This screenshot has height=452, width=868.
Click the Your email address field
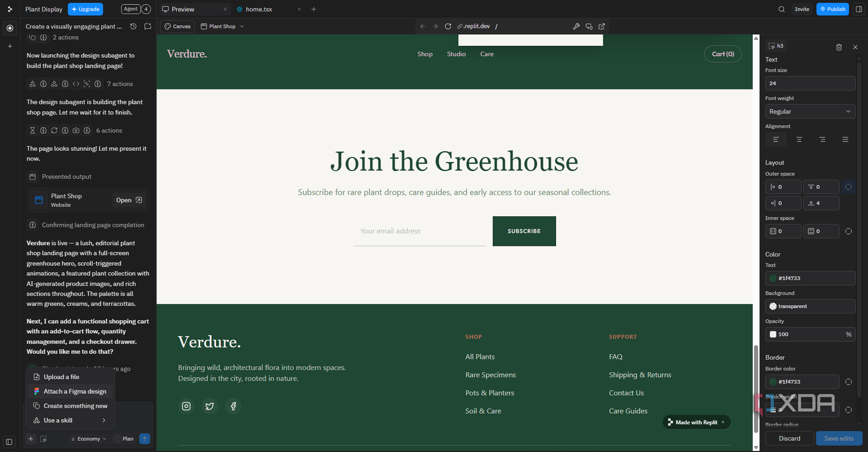pyautogui.click(x=419, y=231)
